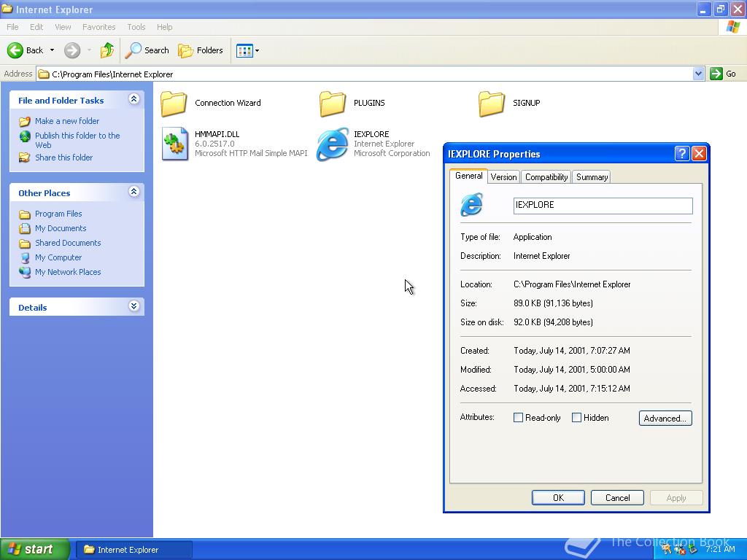Enable the Read-only checkbox

click(x=519, y=418)
